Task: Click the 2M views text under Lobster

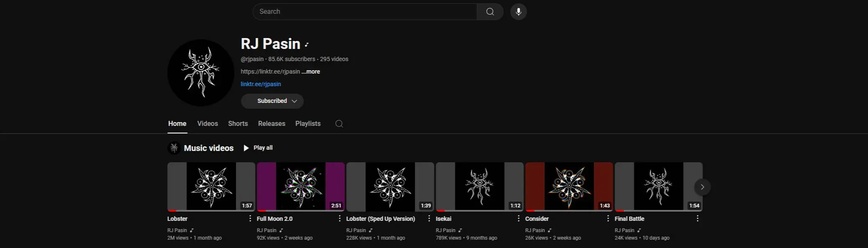Action: pyautogui.click(x=178, y=238)
